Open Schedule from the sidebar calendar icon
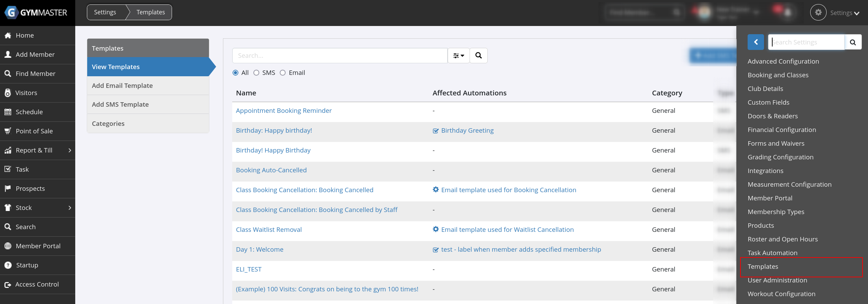The width and height of the screenshot is (868, 304). [x=8, y=112]
